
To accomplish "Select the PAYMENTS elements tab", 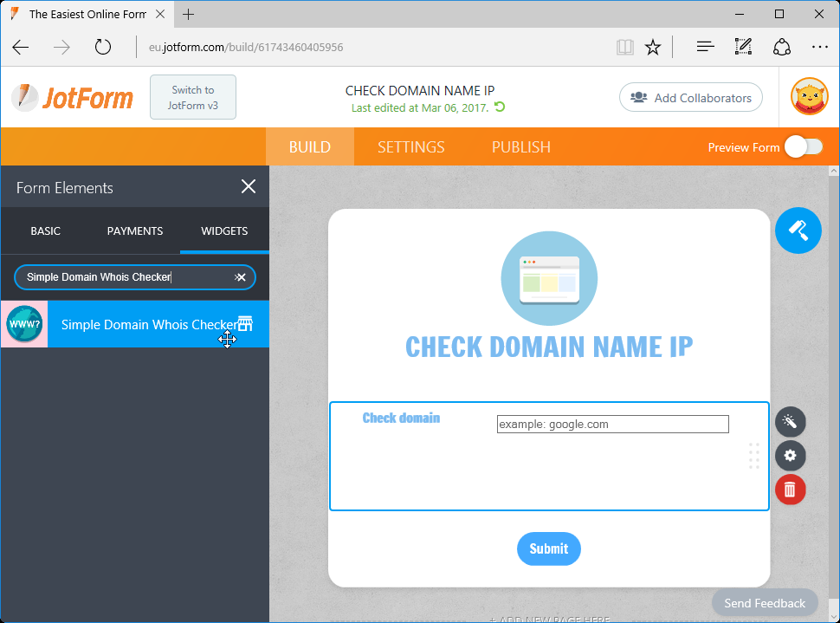I will click(134, 230).
